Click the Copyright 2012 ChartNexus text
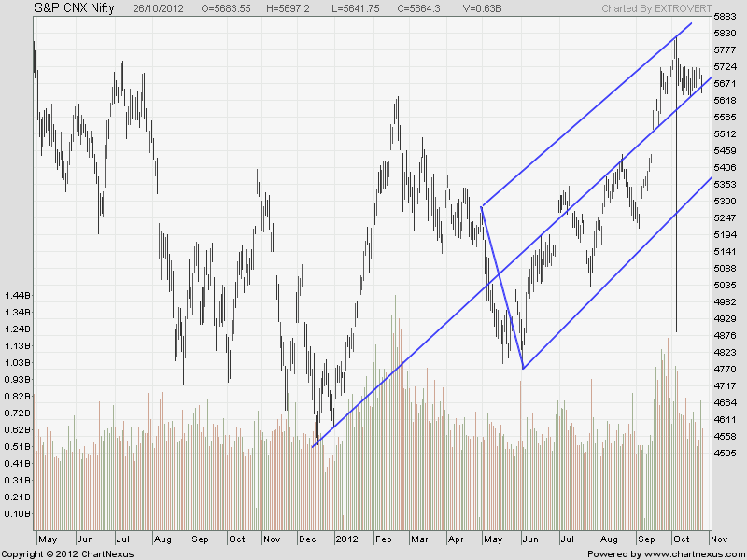Viewport: 747px width, 560px height. 67,554
